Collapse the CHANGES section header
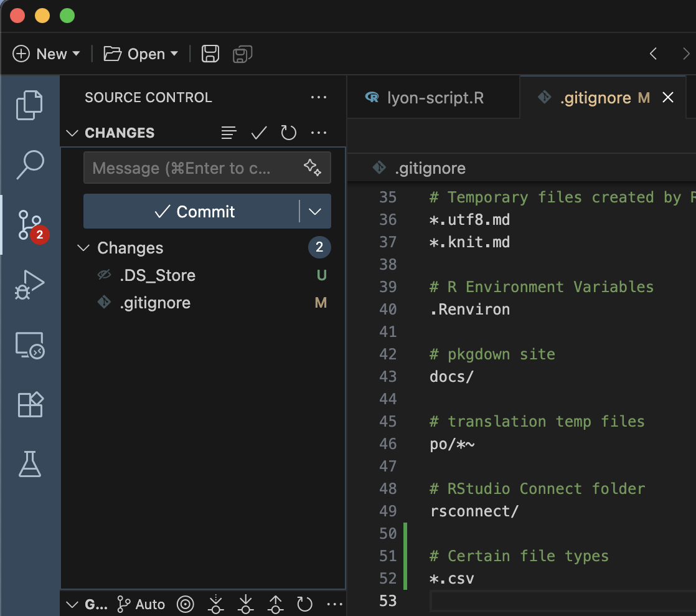The height and width of the screenshot is (616, 696). [x=72, y=133]
